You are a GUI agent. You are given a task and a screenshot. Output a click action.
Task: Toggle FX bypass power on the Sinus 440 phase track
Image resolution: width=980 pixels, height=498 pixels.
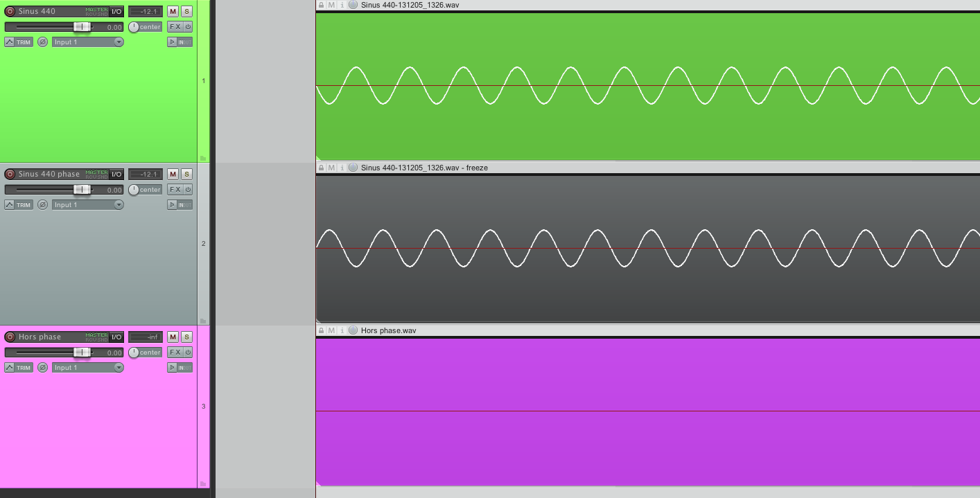point(188,189)
